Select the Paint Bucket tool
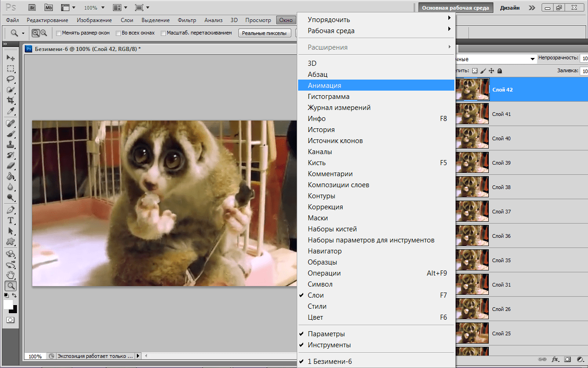 pyautogui.click(x=10, y=176)
